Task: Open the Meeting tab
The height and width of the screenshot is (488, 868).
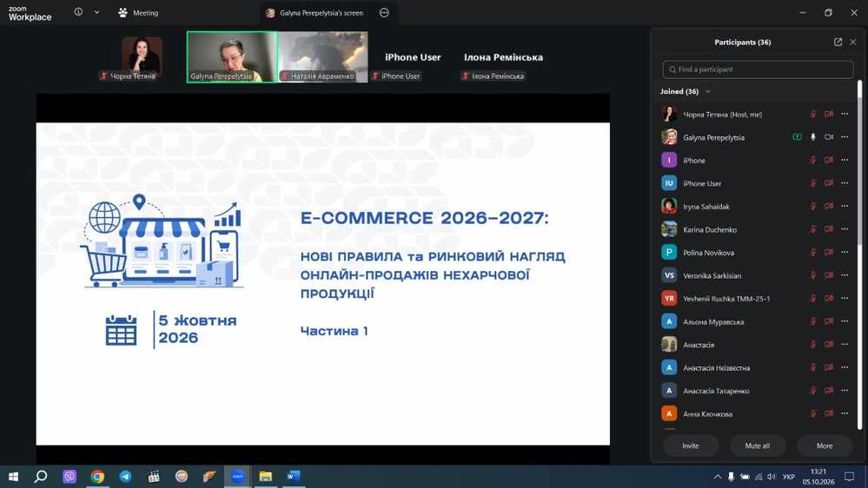Action: coord(138,13)
